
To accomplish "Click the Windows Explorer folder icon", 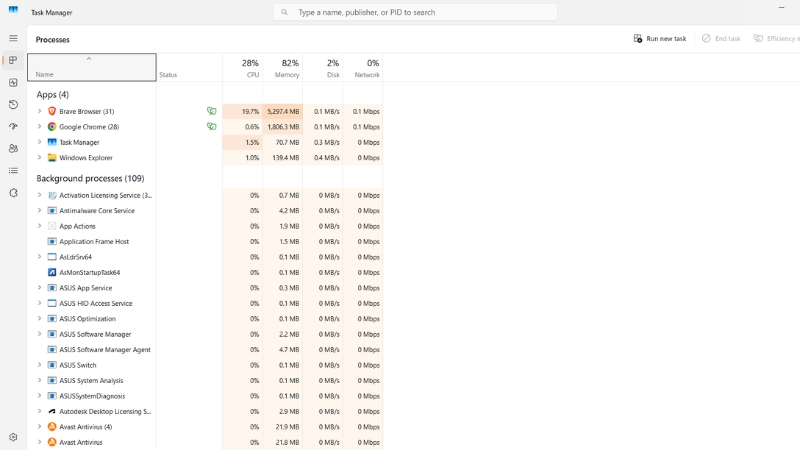I will (x=52, y=158).
